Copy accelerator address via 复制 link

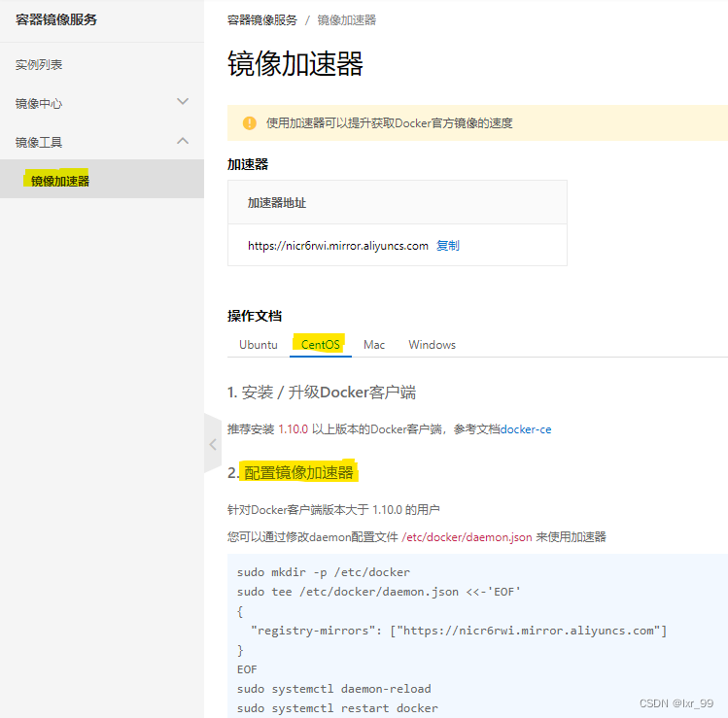447,246
